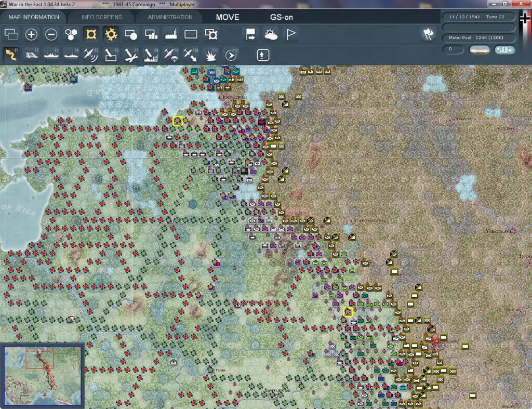Image resolution: width=532 pixels, height=409 pixels.
Task: Select Move mode F1 icon
Action: (x=11, y=55)
